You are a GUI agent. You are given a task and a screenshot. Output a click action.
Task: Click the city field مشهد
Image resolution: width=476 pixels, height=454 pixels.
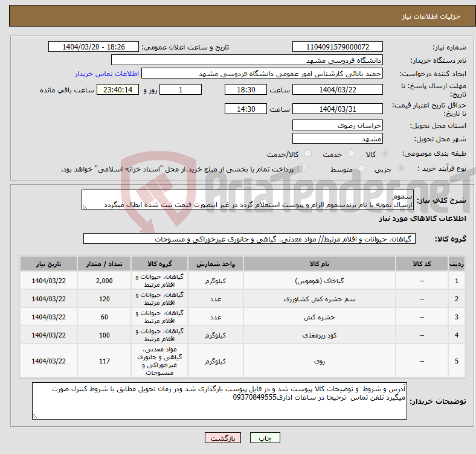click(337, 138)
